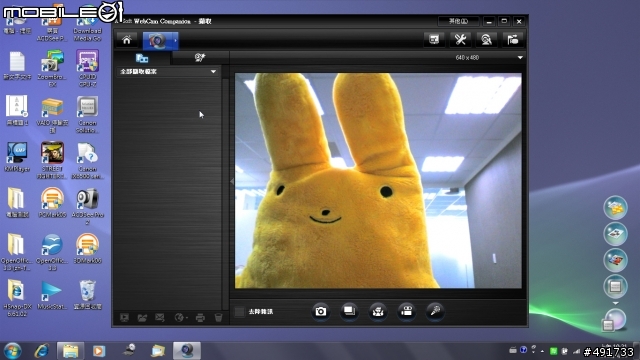Select the MusicStation desktop shortcut
This screenshot has height=360, width=640.
52,295
